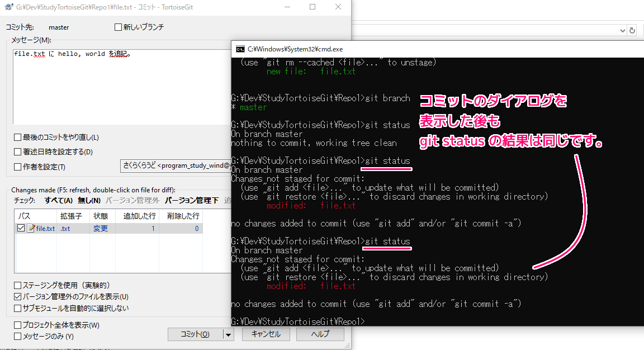
Task: Click the 状態 column header
Action: [x=101, y=216]
